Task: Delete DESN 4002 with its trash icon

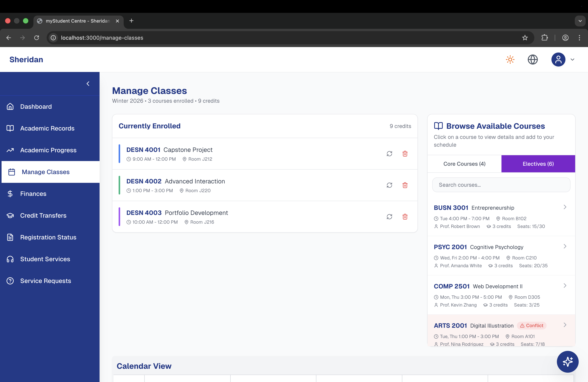Action: pos(405,185)
